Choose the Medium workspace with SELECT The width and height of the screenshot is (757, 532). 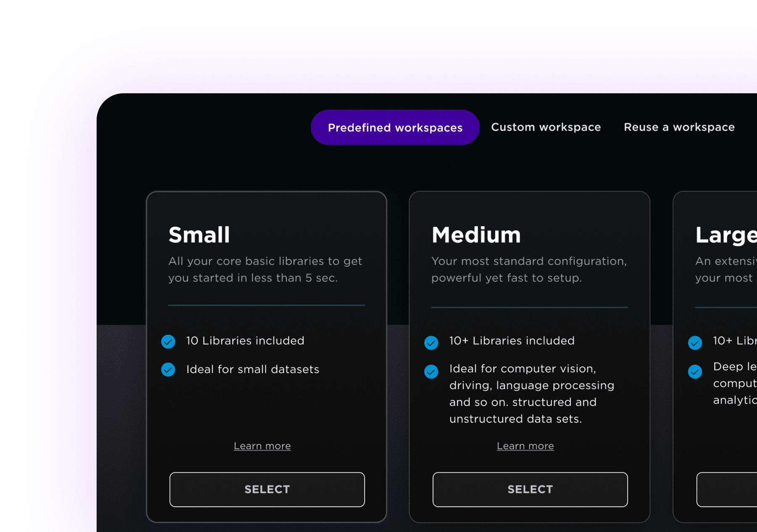[x=530, y=490]
